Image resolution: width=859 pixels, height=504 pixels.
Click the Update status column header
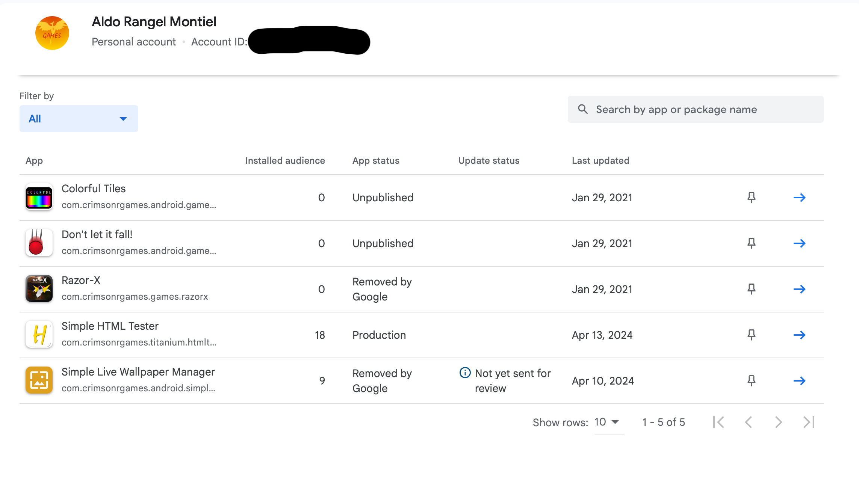tap(489, 160)
